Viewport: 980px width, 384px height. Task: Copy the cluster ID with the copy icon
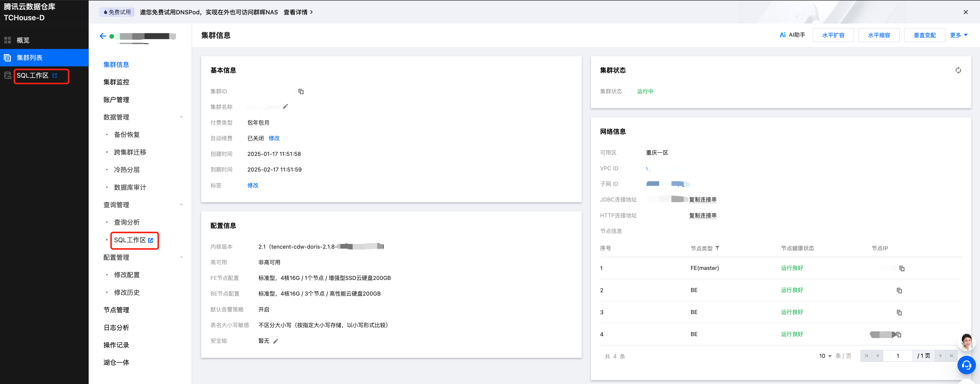click(x=301, y=91)
